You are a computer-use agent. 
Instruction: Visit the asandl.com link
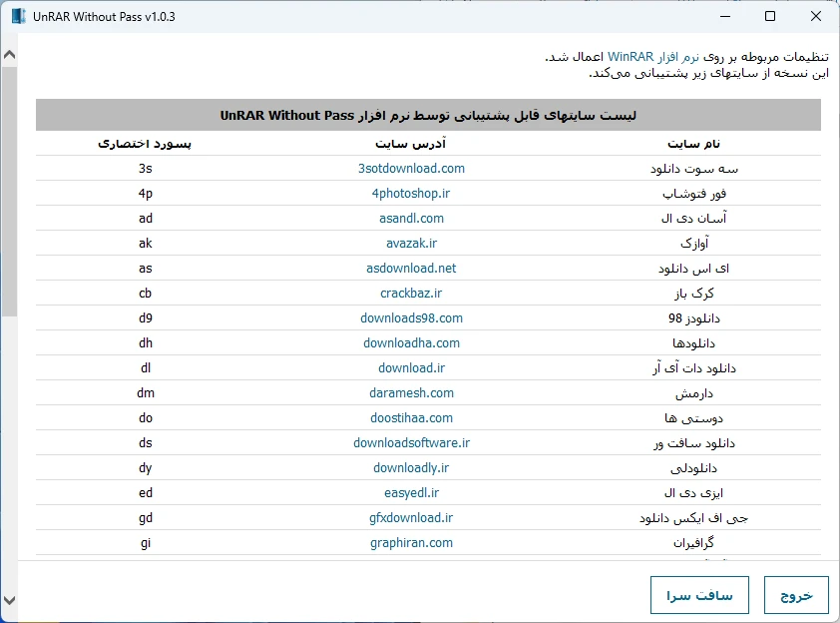point(411,219)
